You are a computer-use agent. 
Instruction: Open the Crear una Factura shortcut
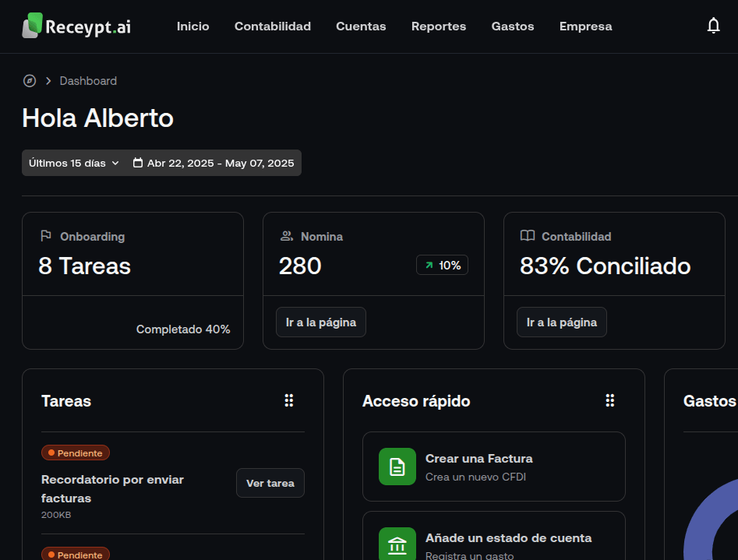(x=494, y=467)
